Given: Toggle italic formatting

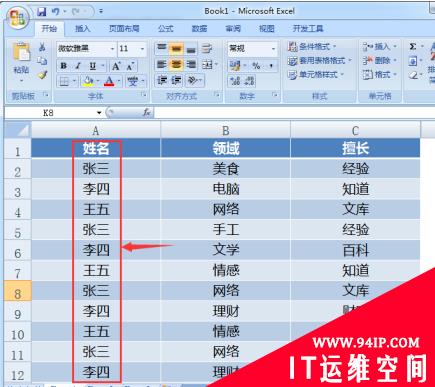Looking at the screenshot, I should pyautogui.click(x=78, y=66).
